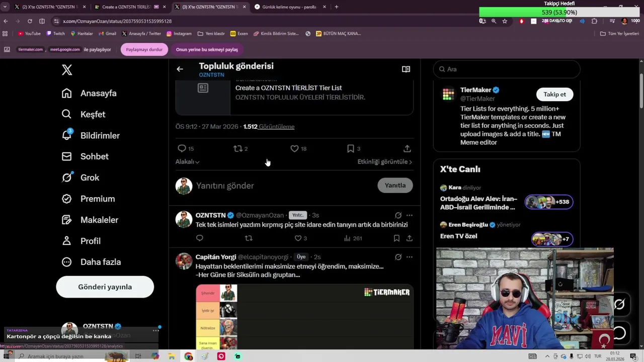Image resolution: width=644 pixels, height=362 pixels.
Task: Open the X logo home icon
Action: [67, 70]
